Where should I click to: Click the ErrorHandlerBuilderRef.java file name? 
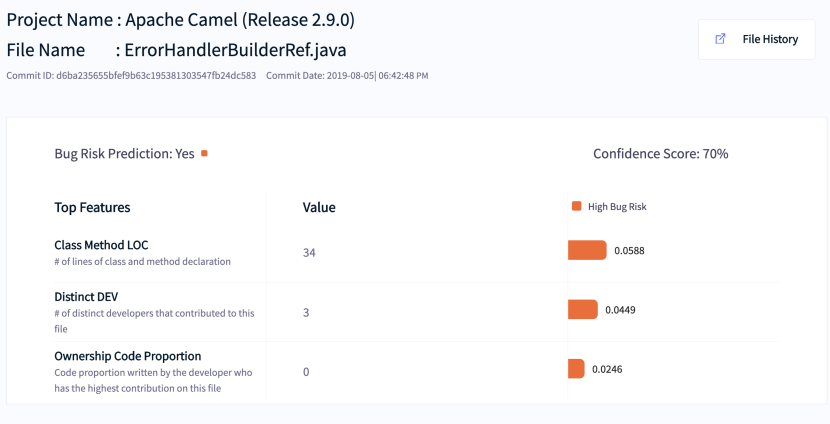(236, 49)
